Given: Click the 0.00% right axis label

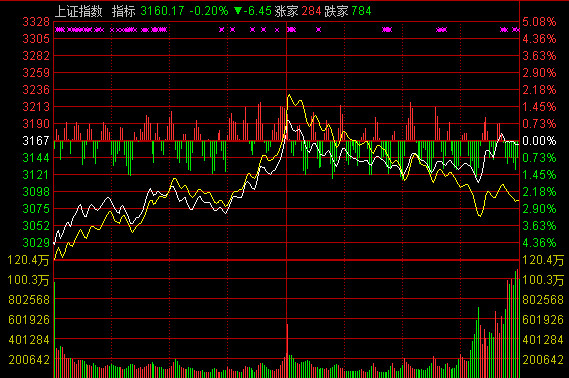Looking at the screenshot, I should (539, 140).
